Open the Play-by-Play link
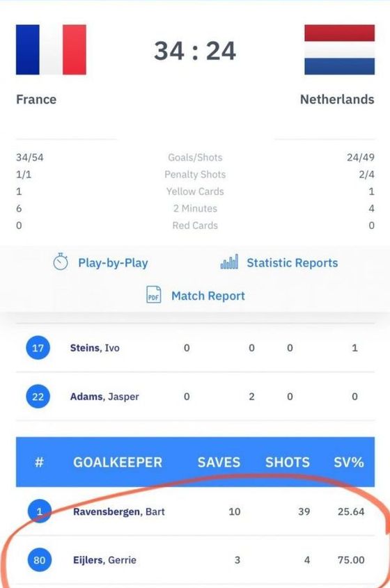Viewport: 390px width, 588px height. 113,263
